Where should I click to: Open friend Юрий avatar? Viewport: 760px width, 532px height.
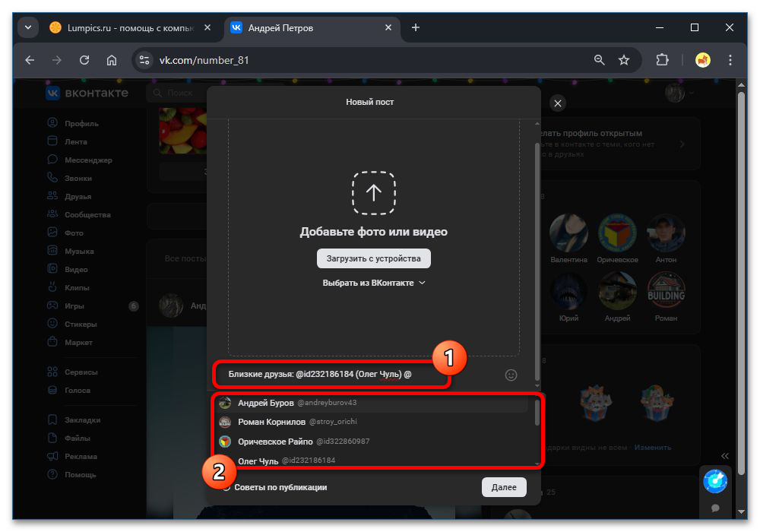(568, 291)
